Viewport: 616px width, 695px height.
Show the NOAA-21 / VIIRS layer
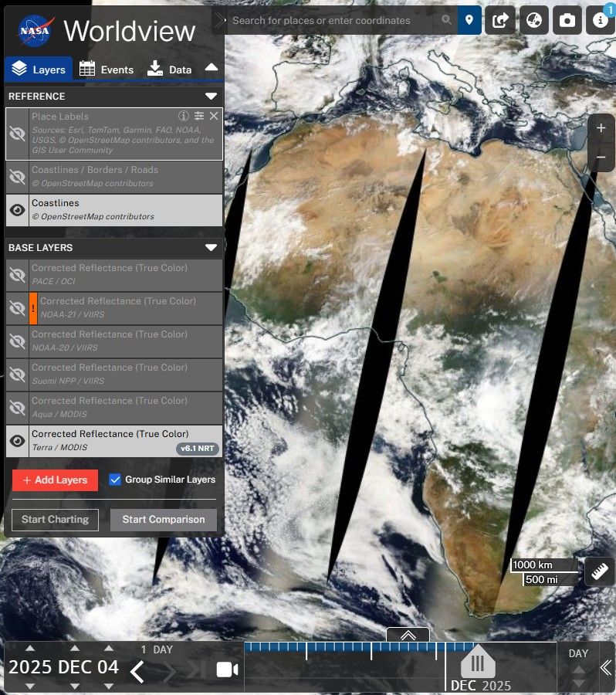pos(17,308)
